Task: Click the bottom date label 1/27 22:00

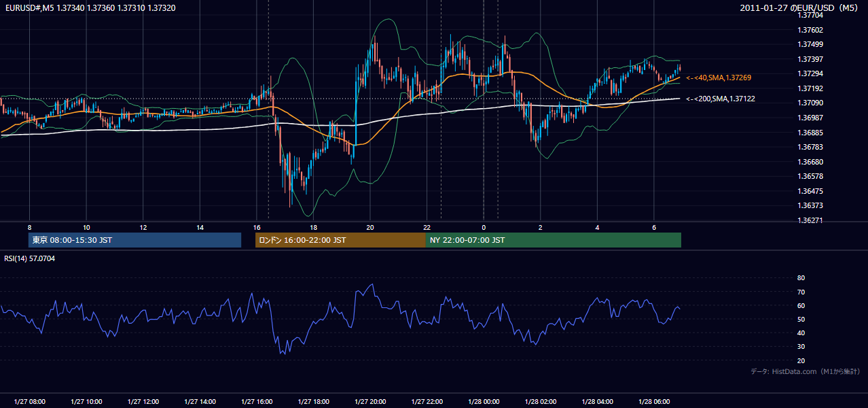Action: [x=427, y=402]
